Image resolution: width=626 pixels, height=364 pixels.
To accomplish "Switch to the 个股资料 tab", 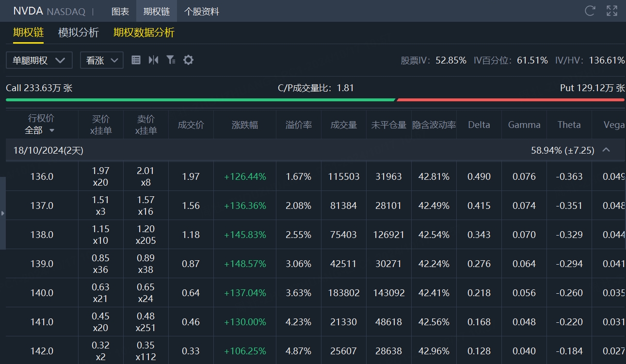I will click(202, 11).
